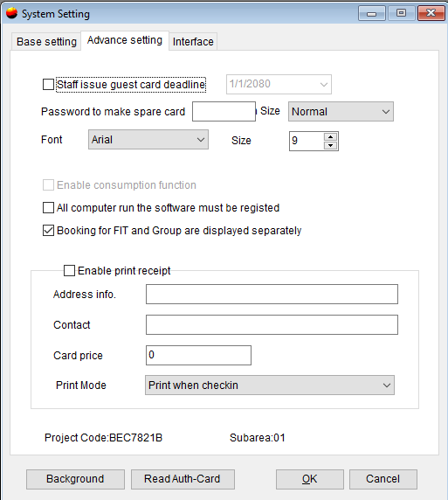
Task: Click the Card price input field
Action: coord(198,355)
